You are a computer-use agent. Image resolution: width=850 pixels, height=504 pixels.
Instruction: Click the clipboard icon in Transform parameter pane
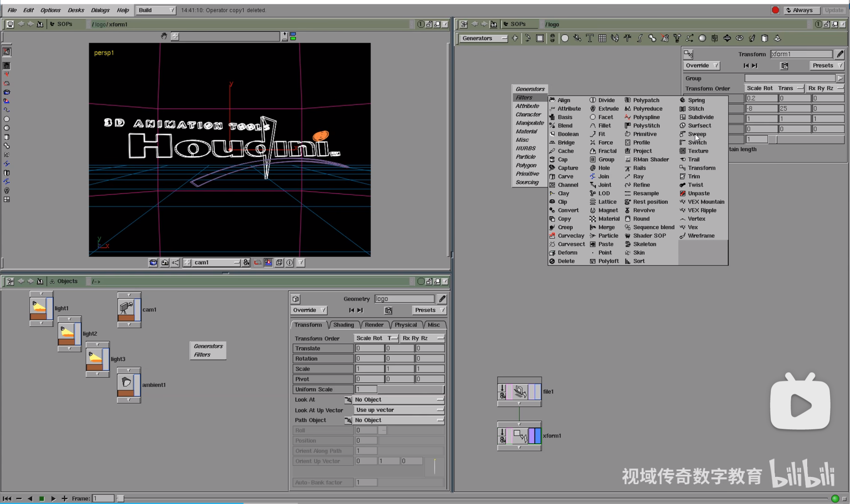[x=784, y=66]
